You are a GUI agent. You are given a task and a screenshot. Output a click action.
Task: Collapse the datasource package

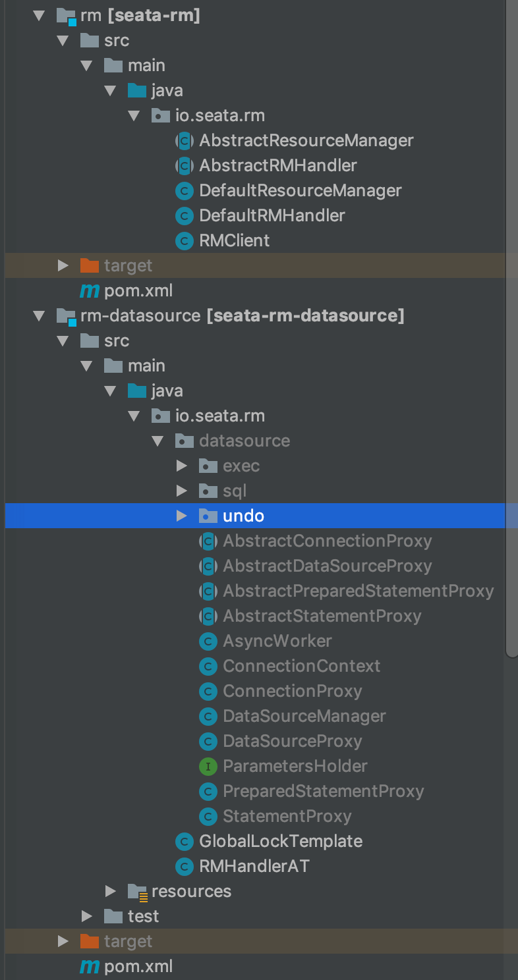(158, 441)
